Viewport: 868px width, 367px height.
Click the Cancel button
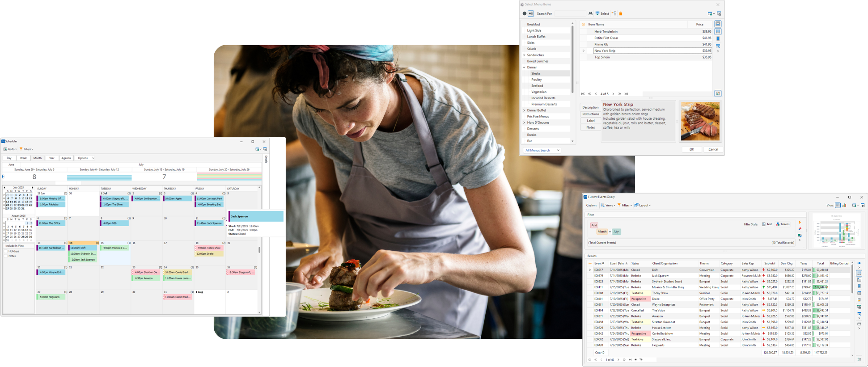(713, 149)
